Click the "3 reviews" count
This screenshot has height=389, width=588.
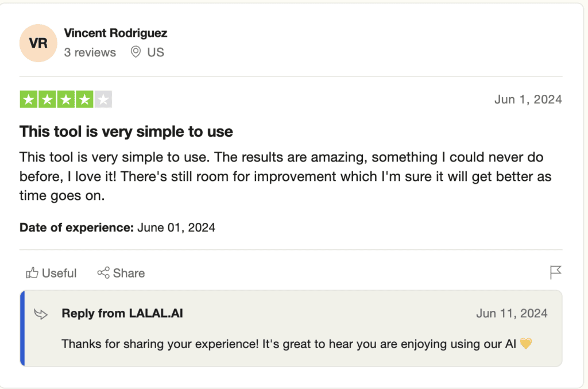90,52
